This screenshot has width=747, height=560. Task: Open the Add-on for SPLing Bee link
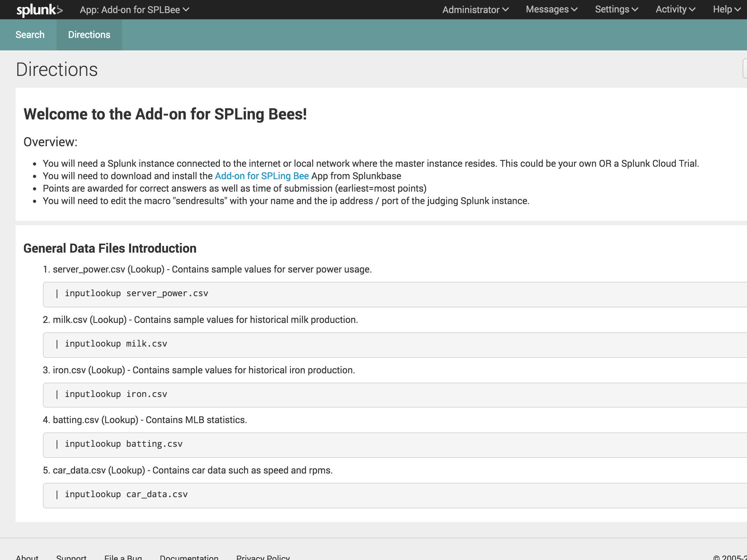click(x=262, y=175)
